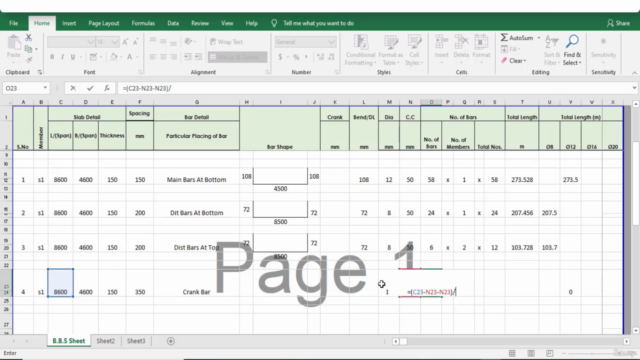The height and width of the screenshot is (360, 640).
Task: Expand the AutoSum dropdown arrow
Action: [538, 38]
